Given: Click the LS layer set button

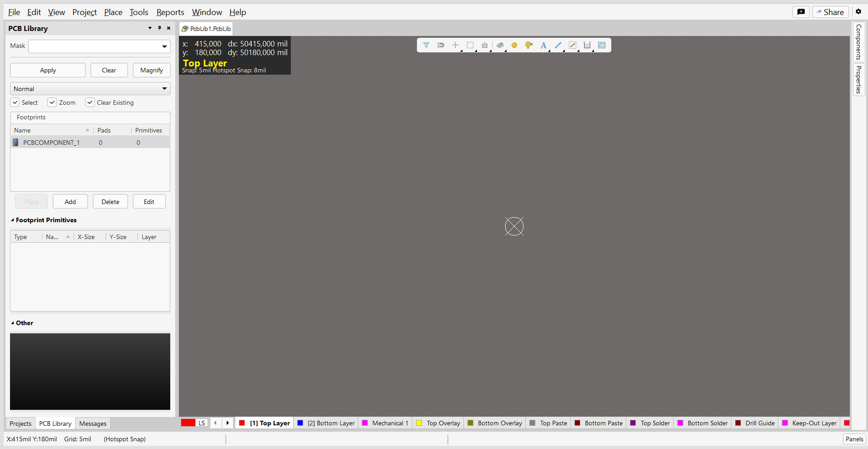Looking at the screenshot, I should 202,423.
